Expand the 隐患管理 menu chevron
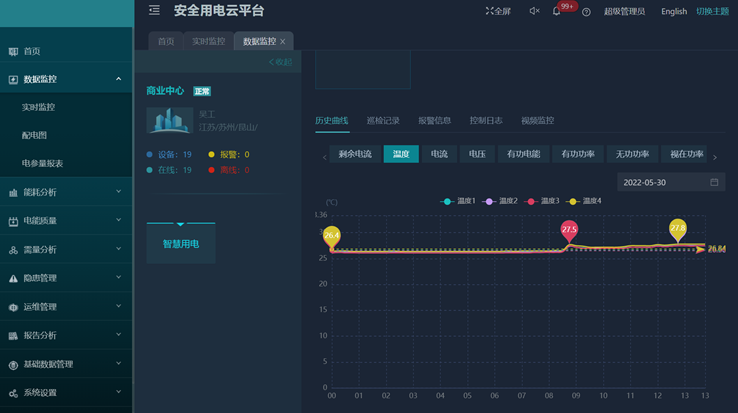Image resolution: width=738 pixels, height=413 pixels. pyautogui.click(x=119, y=277)
